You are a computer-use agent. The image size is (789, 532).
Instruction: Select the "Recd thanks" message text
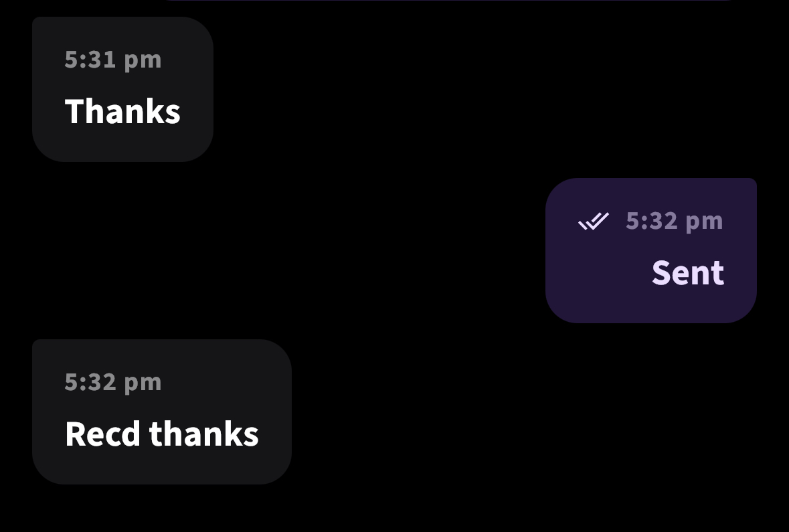[x=161, y=434]
